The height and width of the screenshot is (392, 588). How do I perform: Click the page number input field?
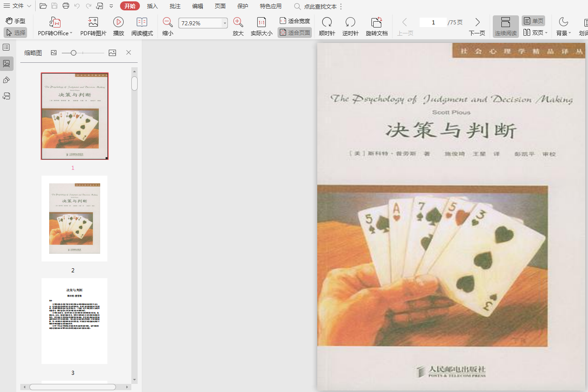(x=433, y=23)
